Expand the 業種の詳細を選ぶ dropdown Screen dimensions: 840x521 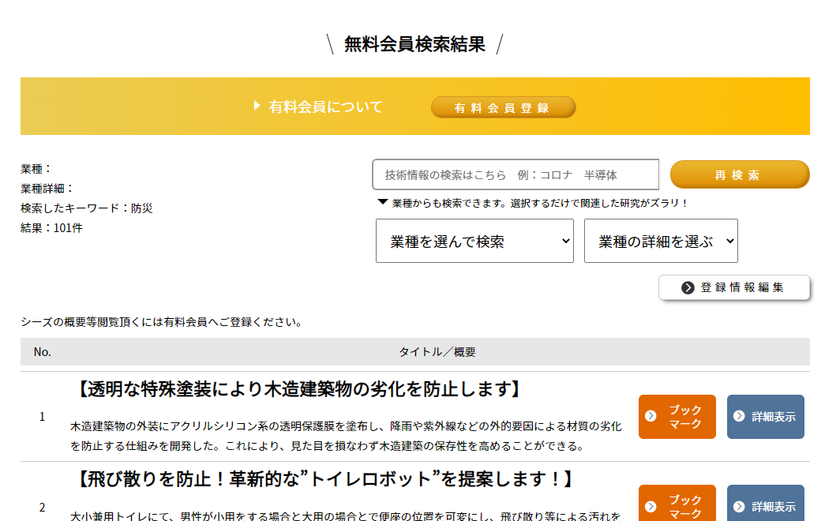[661, 241]
